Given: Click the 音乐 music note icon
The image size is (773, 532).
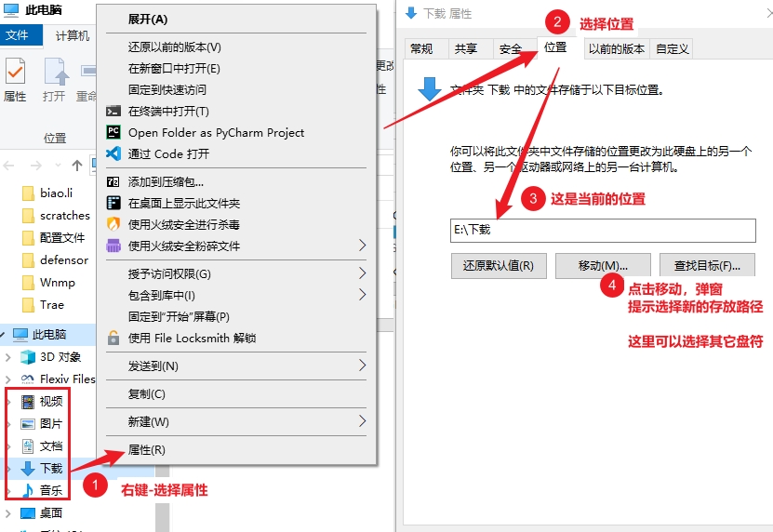Looking at the screenshot, I should click(x=27, y=490).
